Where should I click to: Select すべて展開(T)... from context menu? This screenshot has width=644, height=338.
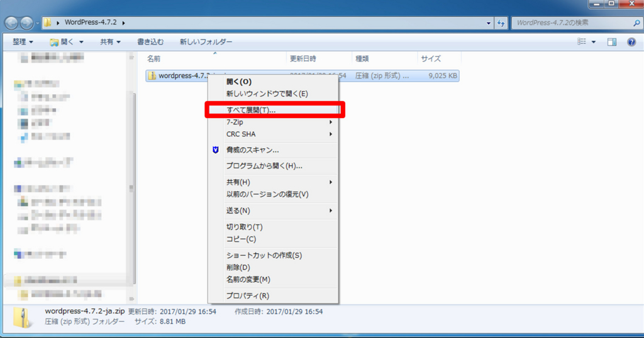(x=273, y=110)
